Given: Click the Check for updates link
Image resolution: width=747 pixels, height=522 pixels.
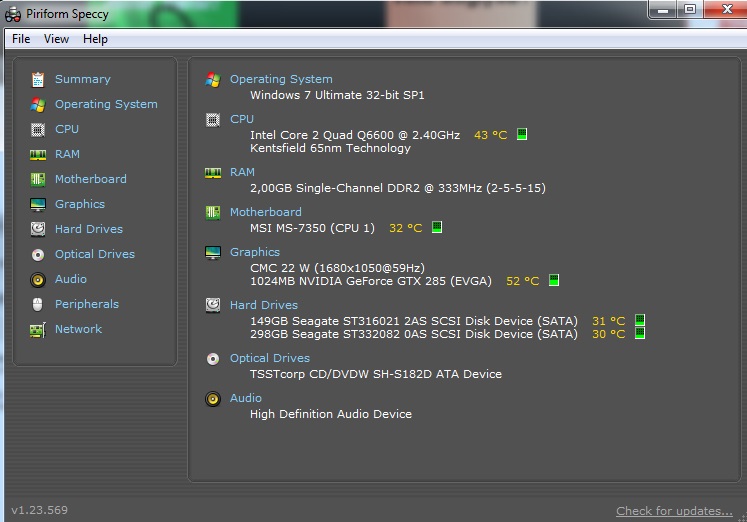Looking at the screenshot, I should [x=674, y=511].
